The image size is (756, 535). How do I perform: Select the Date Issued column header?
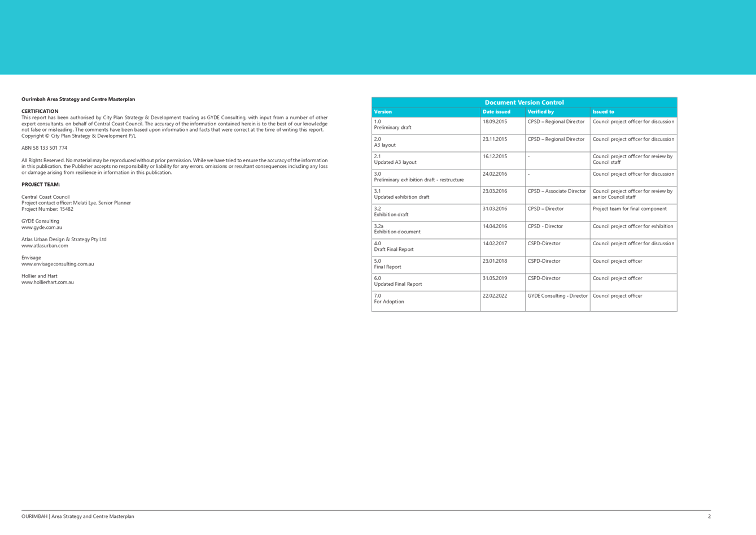[496, 111]
